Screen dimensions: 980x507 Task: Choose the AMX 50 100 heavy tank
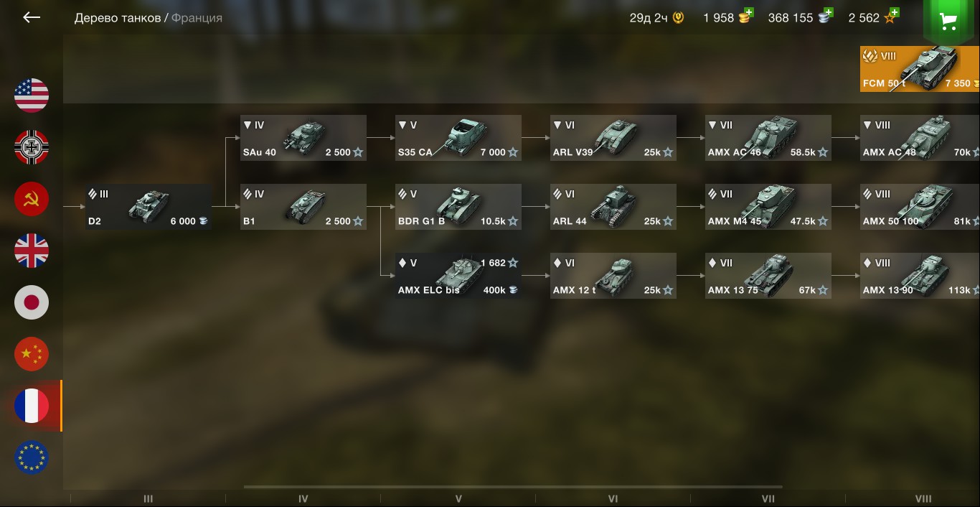(x=920, y=207)
